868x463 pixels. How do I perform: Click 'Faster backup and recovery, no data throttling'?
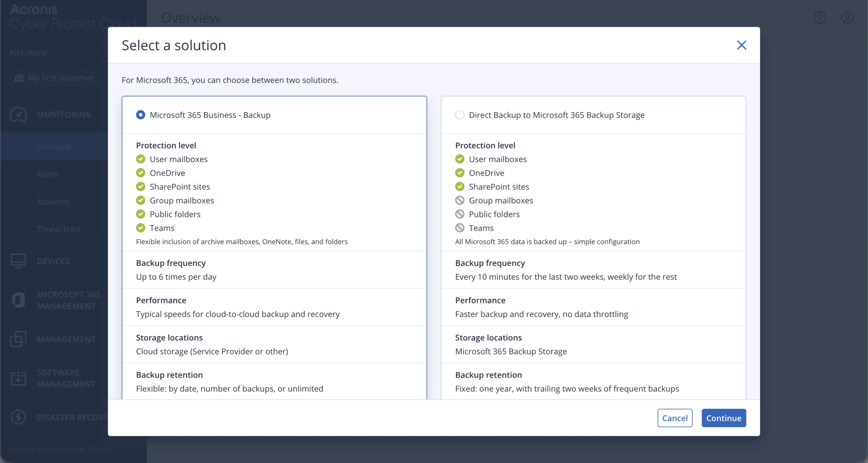[541, 314]
